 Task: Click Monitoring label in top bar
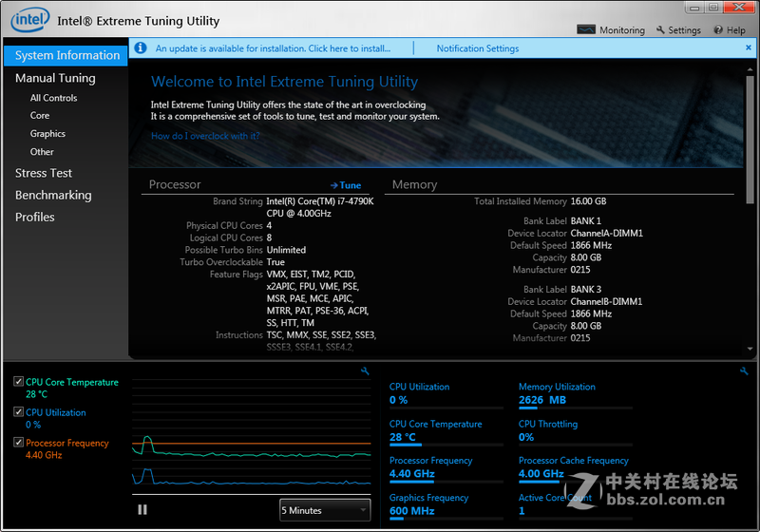622,30
